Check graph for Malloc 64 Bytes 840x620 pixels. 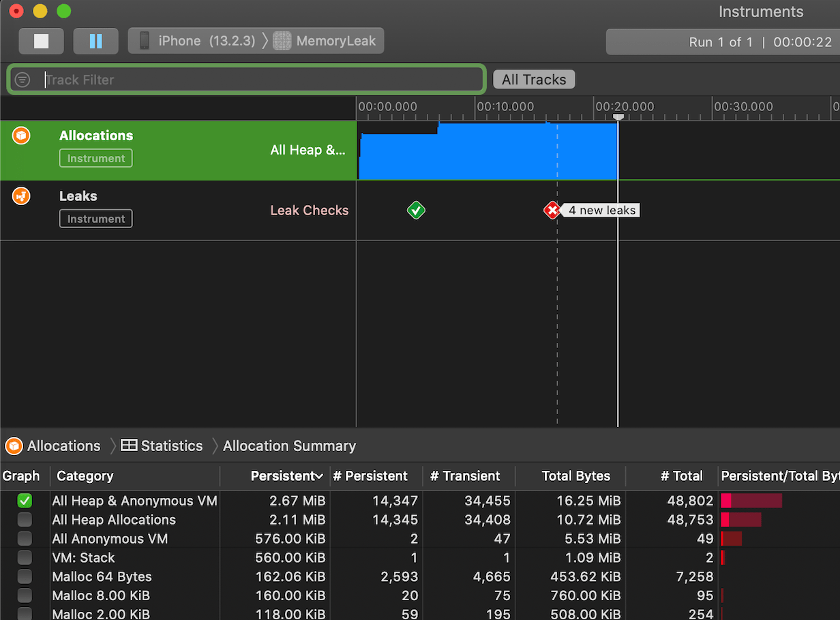coord(25,577)
